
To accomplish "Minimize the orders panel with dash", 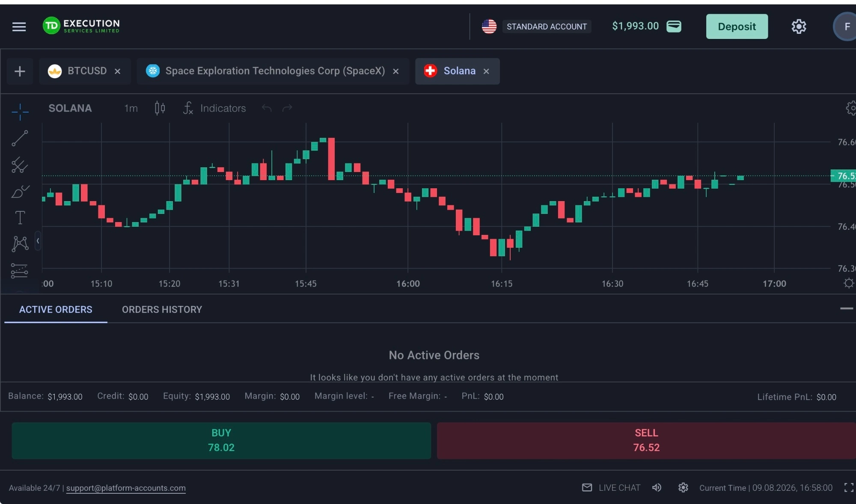I will (x=846, y=308).
